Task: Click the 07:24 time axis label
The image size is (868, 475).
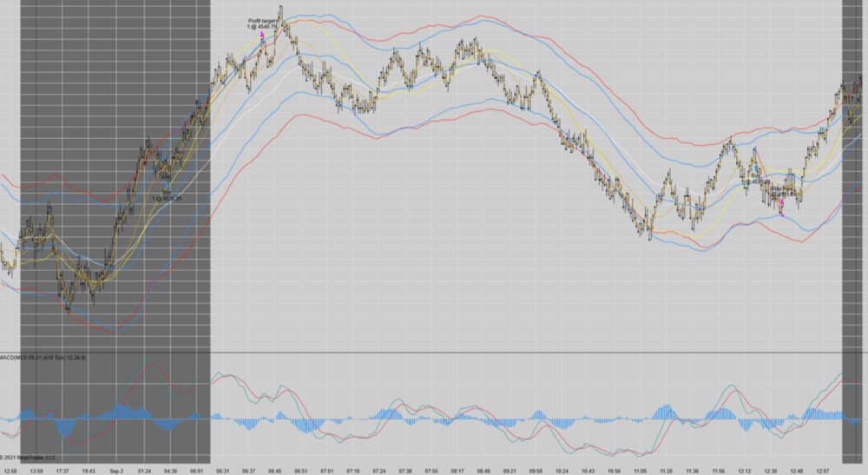Action: 378,471
